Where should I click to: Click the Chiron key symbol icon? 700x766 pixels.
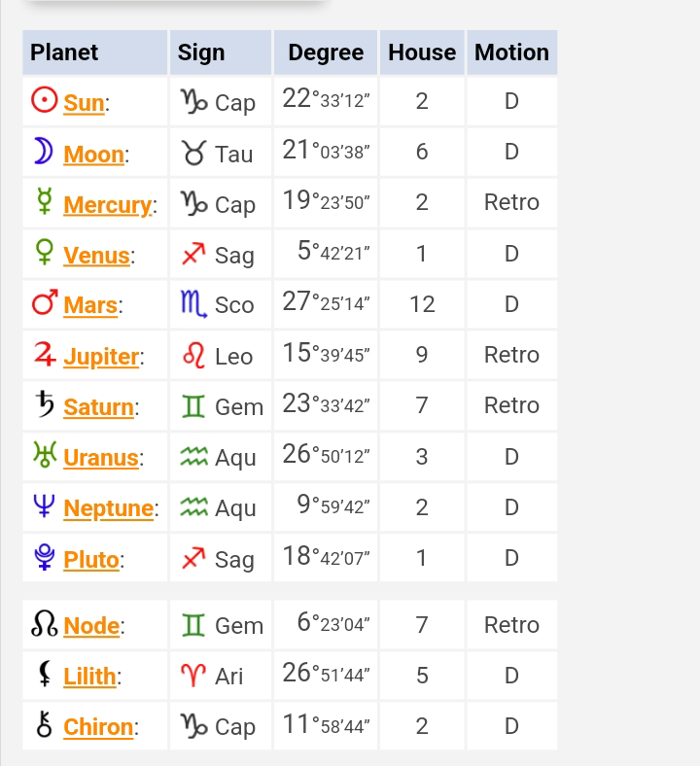pyautogui.click(x=44, y=725)
